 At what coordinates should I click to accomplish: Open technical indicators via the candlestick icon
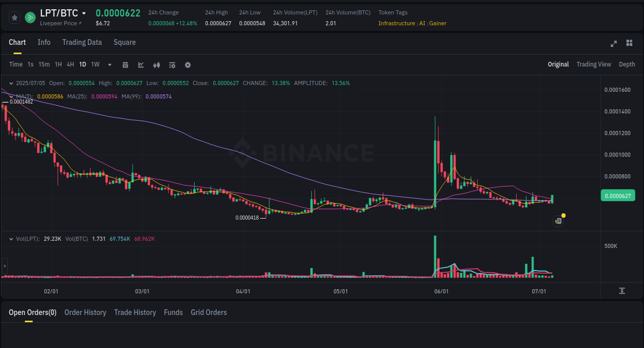(x=157, y=64)
